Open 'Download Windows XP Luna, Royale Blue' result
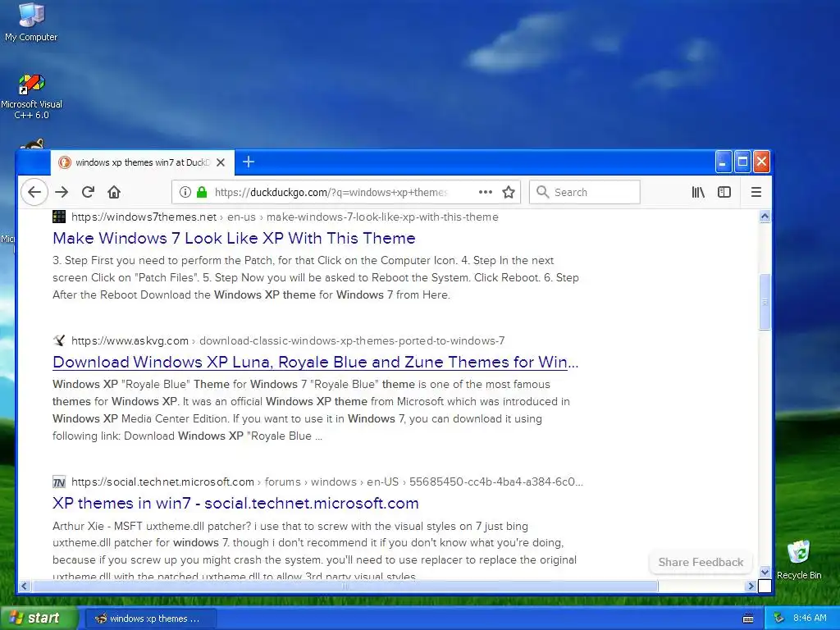Image resolution: width=840 pixels, height=630 pixels. [316, 362]
